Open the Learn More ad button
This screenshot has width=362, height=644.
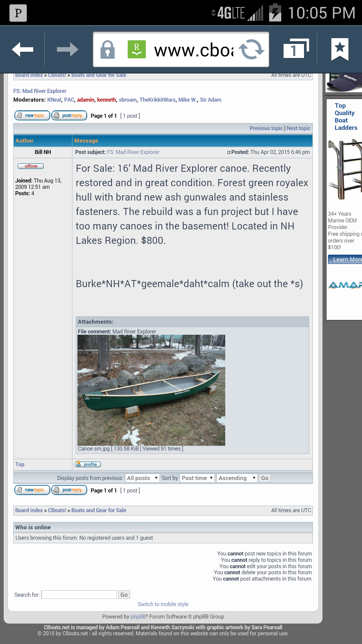[x=345, y=259]
